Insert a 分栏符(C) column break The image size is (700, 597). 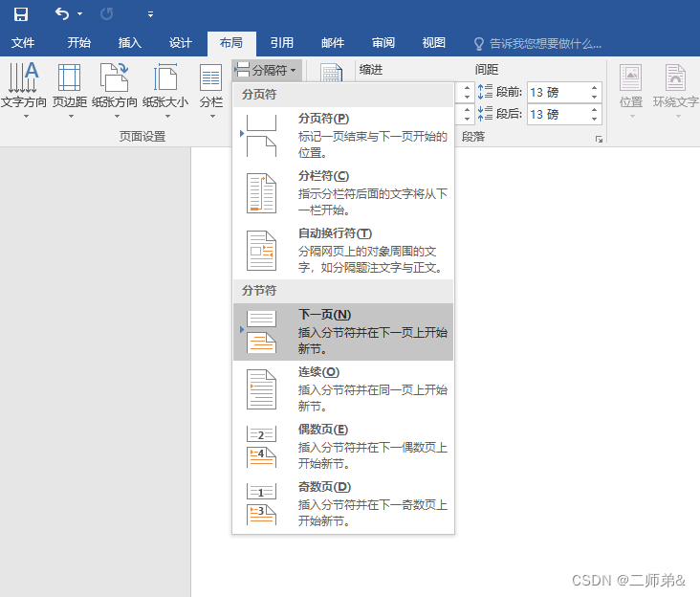[x=343, y=193]
